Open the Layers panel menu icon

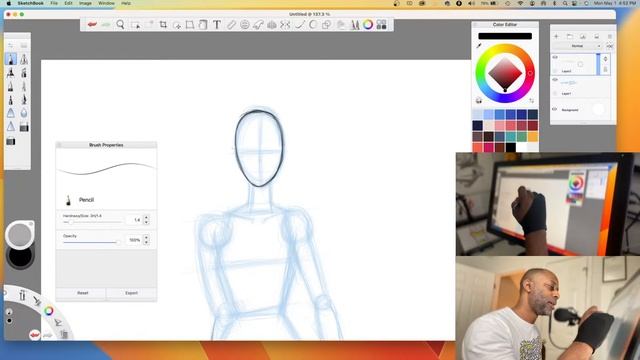point(610,36)
